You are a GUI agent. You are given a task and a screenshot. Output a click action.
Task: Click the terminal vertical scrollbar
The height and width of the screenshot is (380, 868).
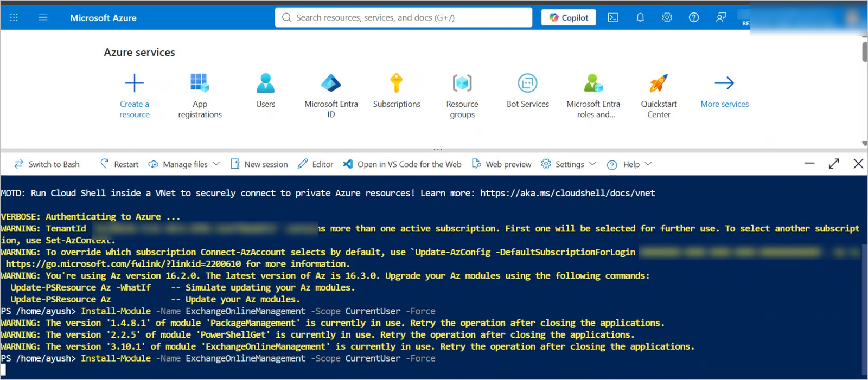tap(864, 309)
